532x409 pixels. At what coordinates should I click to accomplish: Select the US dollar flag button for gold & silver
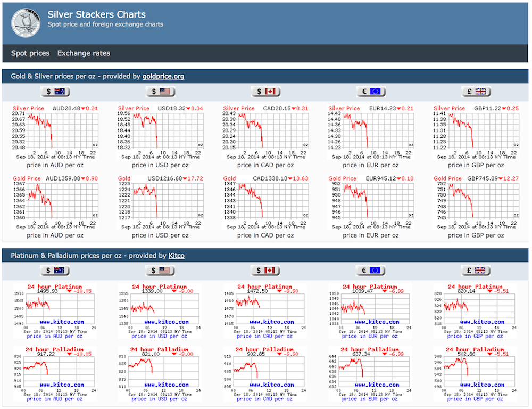[161, 92]
